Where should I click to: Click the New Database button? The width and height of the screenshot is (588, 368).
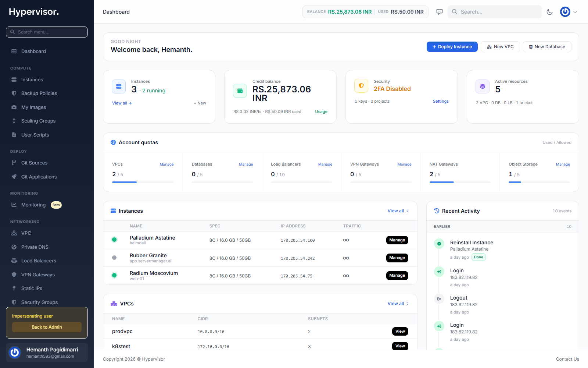[547, 47]
